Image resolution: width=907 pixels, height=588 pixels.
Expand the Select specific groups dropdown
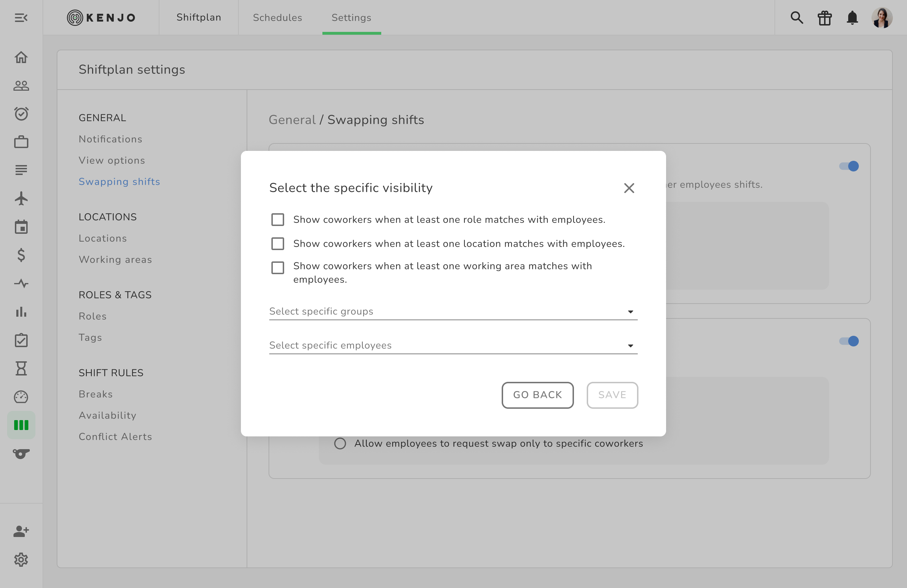(x=453, y=312)
